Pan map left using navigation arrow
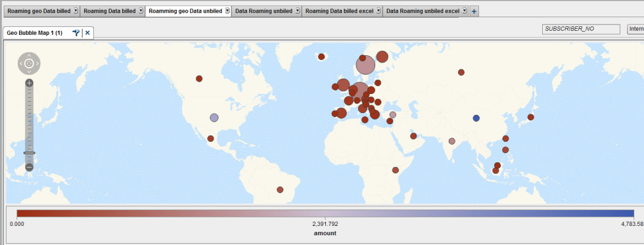The image size is (644, 245). [x=21, y=64]
